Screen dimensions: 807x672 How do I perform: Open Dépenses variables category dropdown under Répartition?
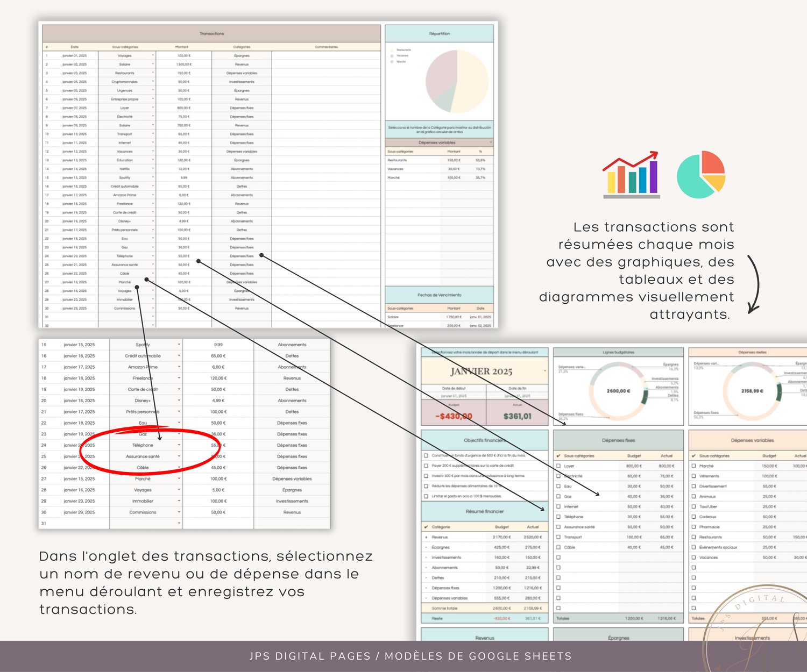coord(491,142)
